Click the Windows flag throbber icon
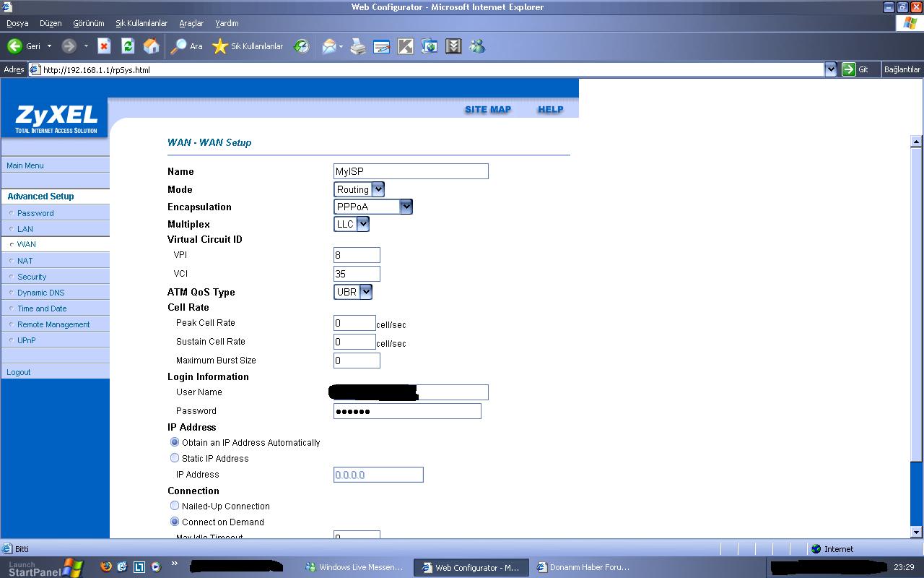This screenshot has width=924, height=578. pos(910,23)
